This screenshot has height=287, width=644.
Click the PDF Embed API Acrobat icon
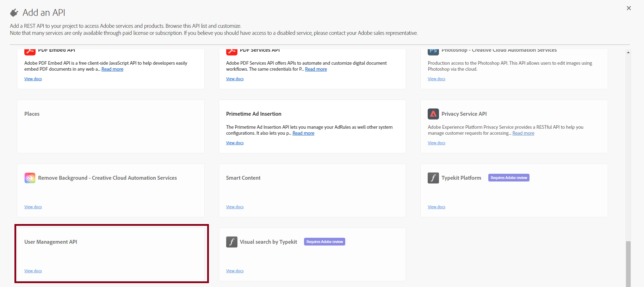[x=30, y=52]
